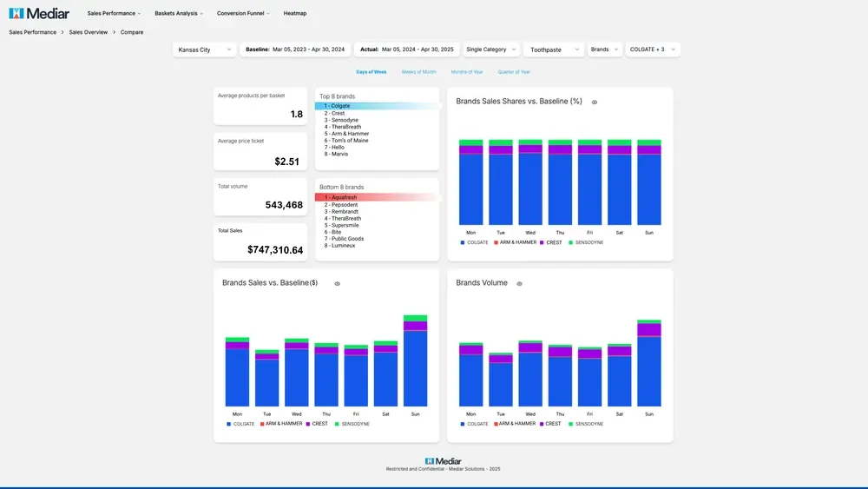Click Sunday bar in Brands Volume chart
This screenshot has width=868, height=489.
(648, 363)
